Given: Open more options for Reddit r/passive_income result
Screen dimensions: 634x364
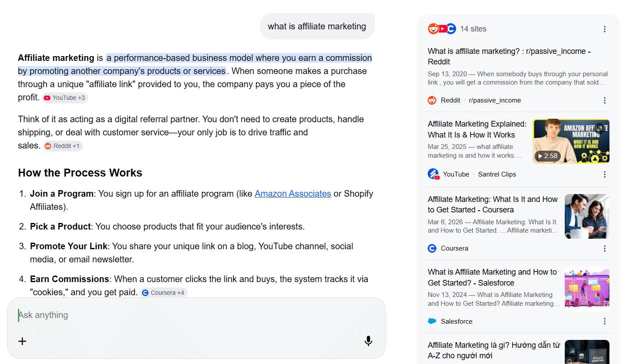Looking at the screenshot, I should 605,100.
